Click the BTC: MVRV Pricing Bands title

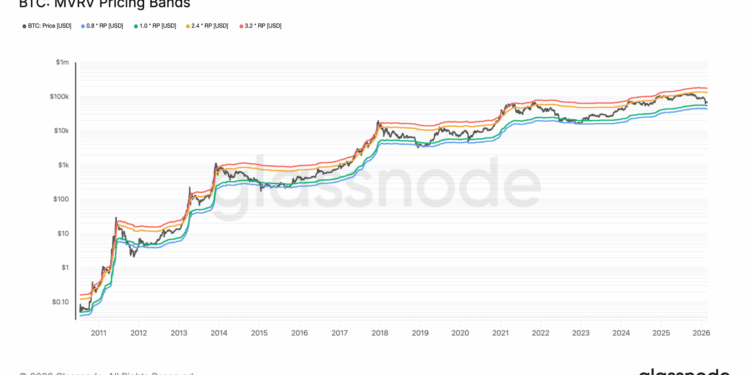pyautogui.click(x=104, y=4)
